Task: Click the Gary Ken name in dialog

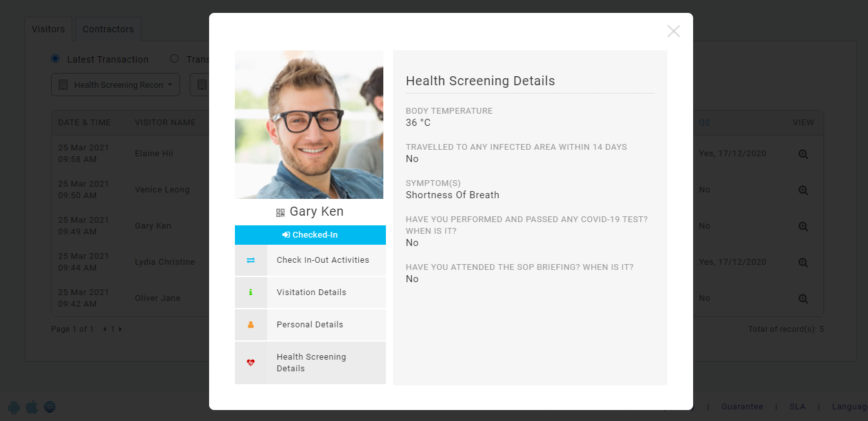Action: point(317,212)
